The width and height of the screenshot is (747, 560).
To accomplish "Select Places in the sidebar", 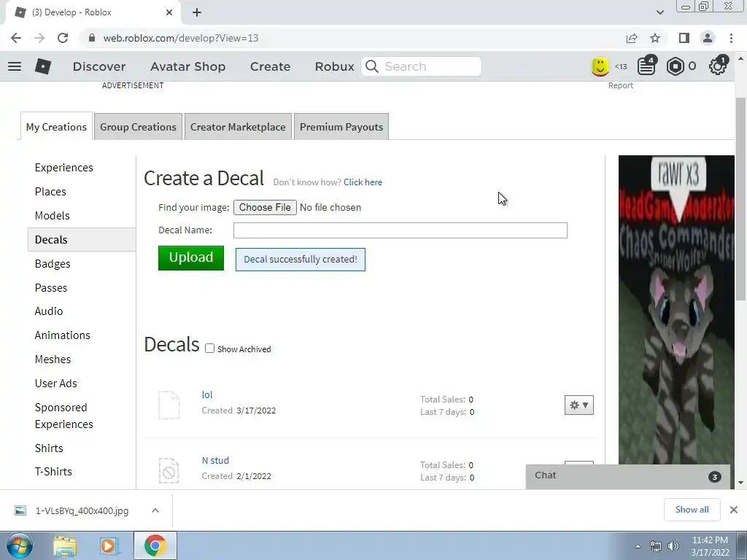I will tap(50, 192).
